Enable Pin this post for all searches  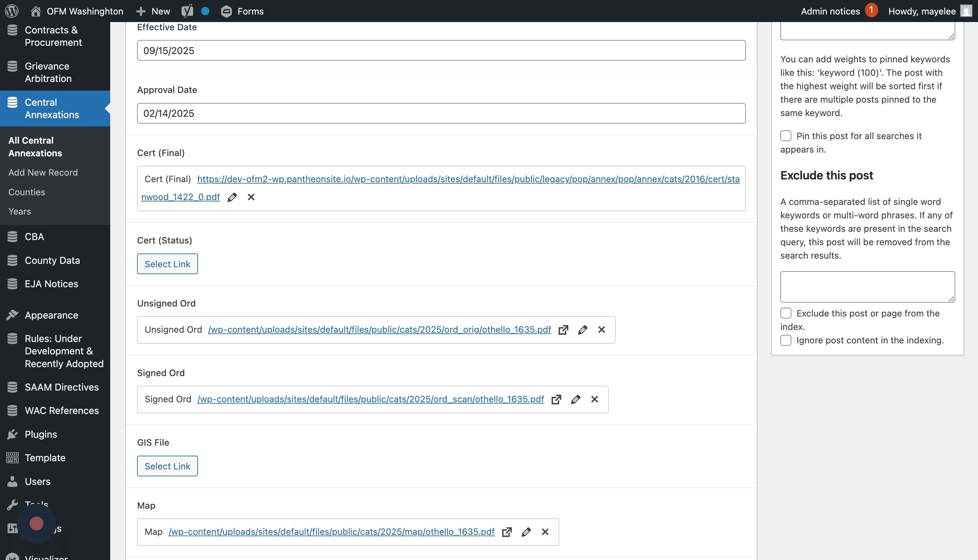click(x=786, y=136)
